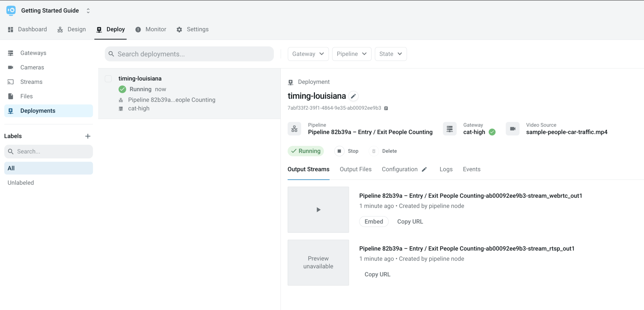This screenshot has height=310, width=644.
Task: Click the Design tab node icon
Action: [60, 29]
